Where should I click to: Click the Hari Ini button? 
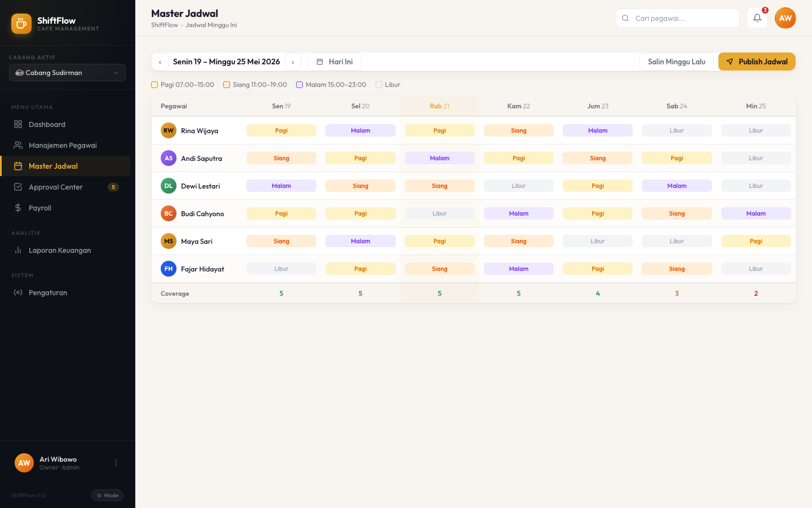334,62
